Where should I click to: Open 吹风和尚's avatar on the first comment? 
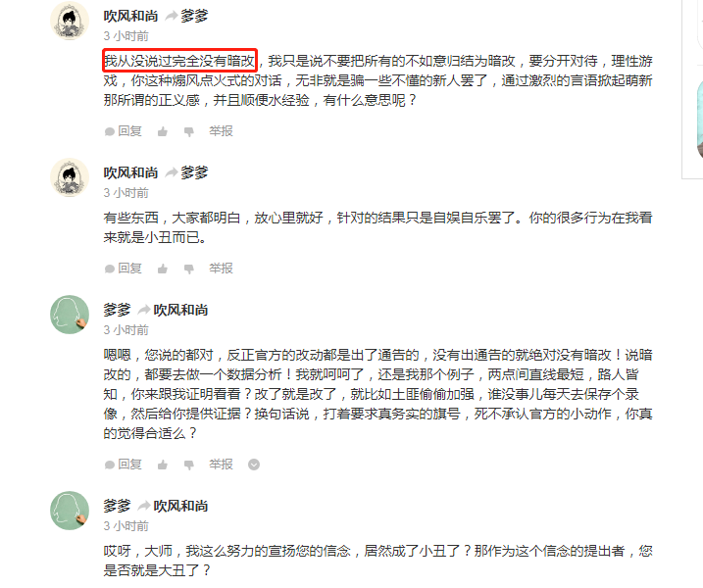(x=70, y=21)
